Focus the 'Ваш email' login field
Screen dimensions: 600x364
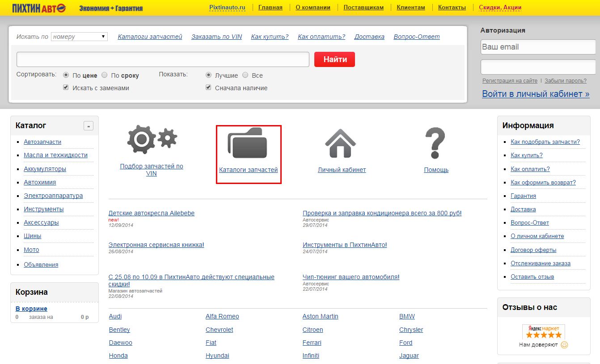[538, 47]
